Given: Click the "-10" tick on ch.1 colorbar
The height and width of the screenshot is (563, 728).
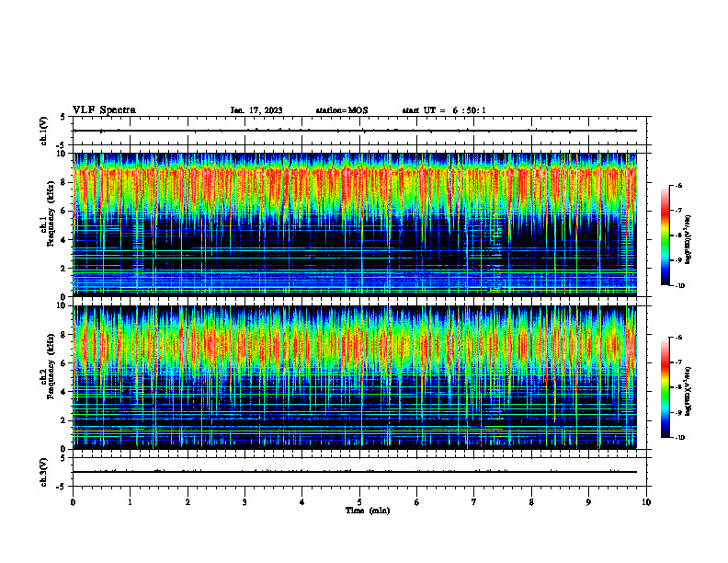Looking at the screenshot, I should pyautogui.click(x=679, y=286).
